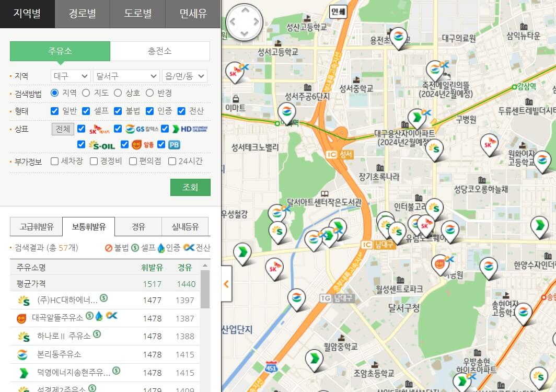This screenshot has width=556, height=392.
Task: Enable the 경정비 extra info checkbox
Action: [x=94, y=161]
